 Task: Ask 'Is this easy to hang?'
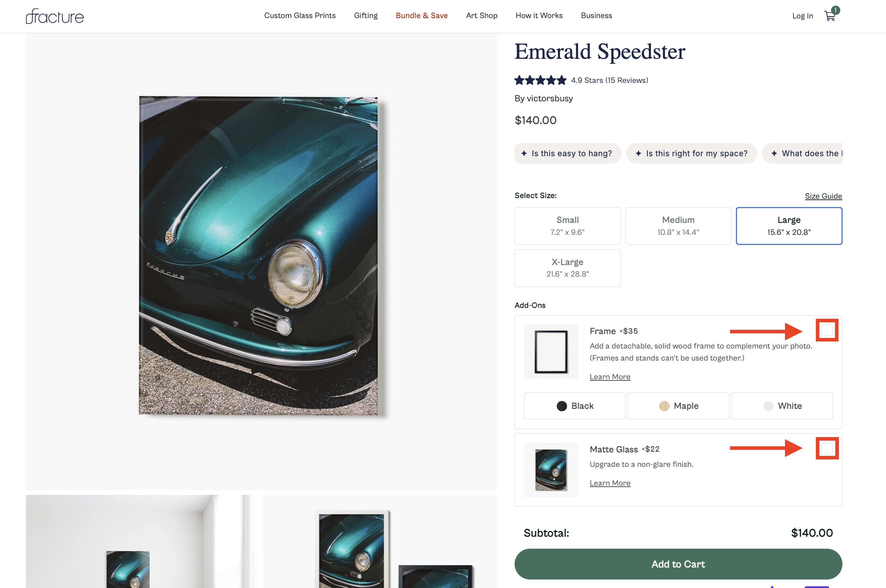[x=567, y=153]
